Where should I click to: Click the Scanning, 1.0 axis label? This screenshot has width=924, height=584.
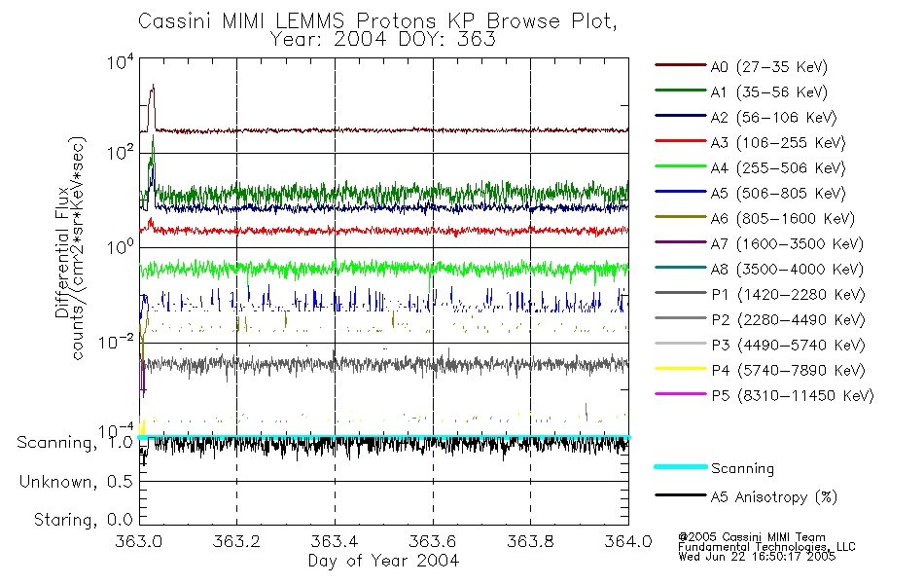[75, 443]
